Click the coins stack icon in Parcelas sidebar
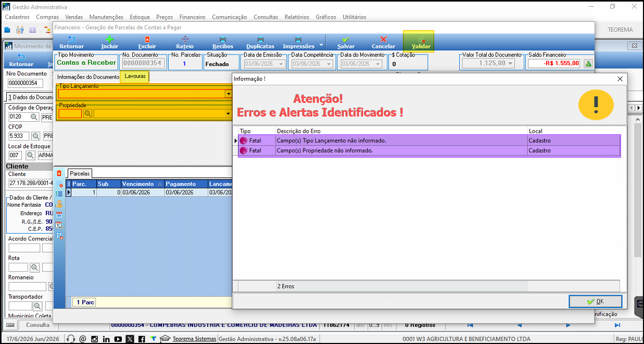644x344 pixels. click(59, 204)
